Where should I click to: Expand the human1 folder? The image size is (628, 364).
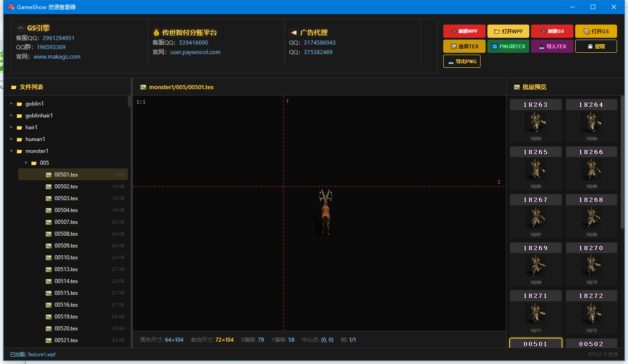coord(11,139)
